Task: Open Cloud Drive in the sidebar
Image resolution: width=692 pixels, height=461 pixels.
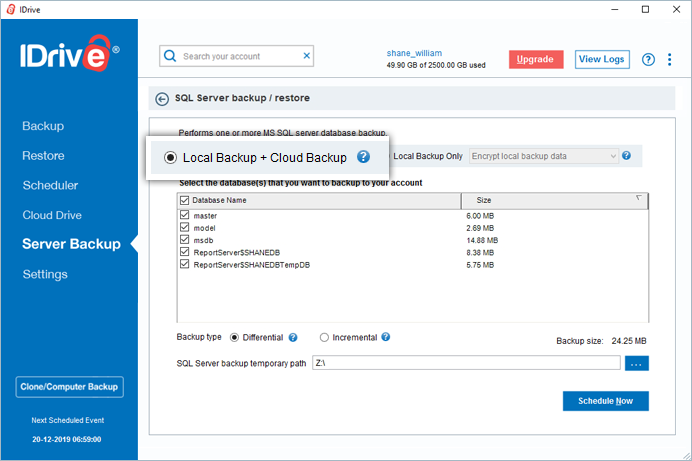Action: click(x=52, y=215)
